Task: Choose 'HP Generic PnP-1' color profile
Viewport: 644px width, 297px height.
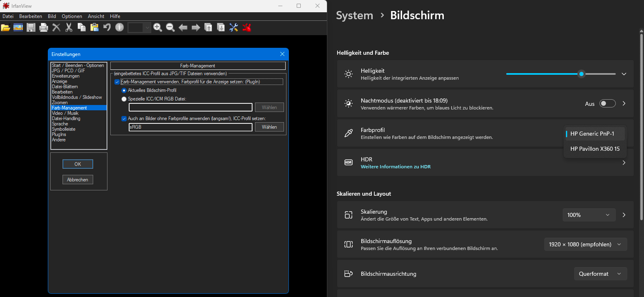Action: click(595, 134)
